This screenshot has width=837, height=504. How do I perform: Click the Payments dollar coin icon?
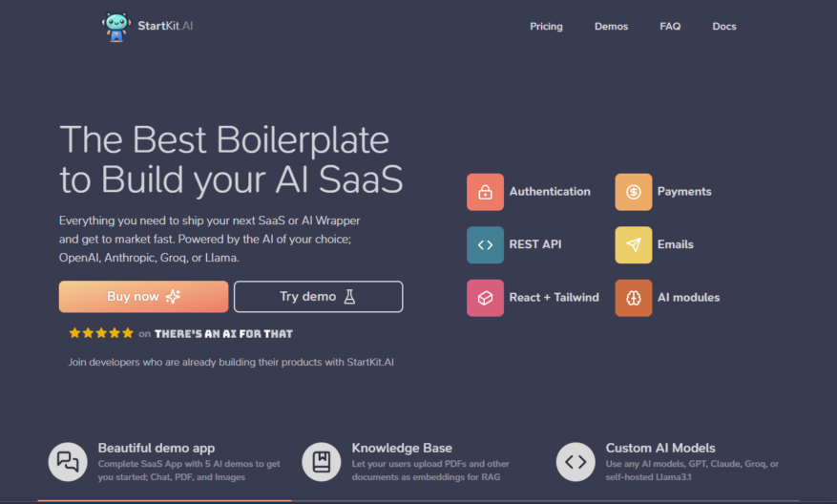pos(633,192)
